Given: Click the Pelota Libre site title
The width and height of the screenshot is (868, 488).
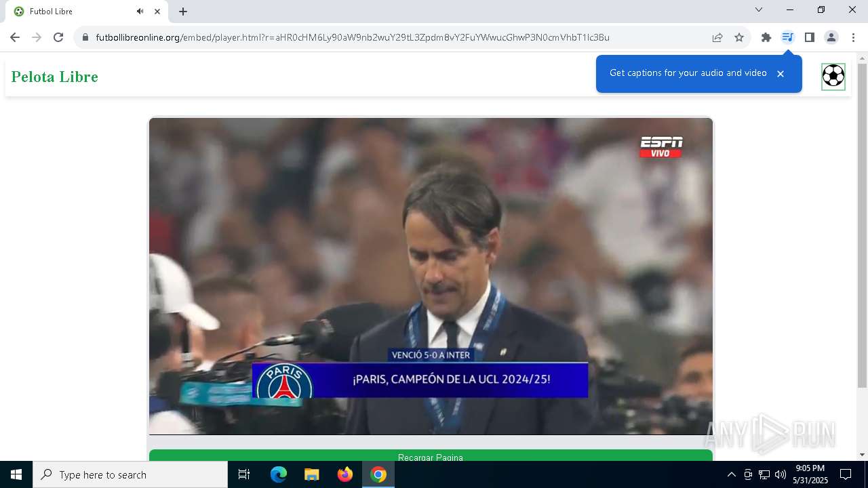Looking at the screenshot, I should point(55,77).
